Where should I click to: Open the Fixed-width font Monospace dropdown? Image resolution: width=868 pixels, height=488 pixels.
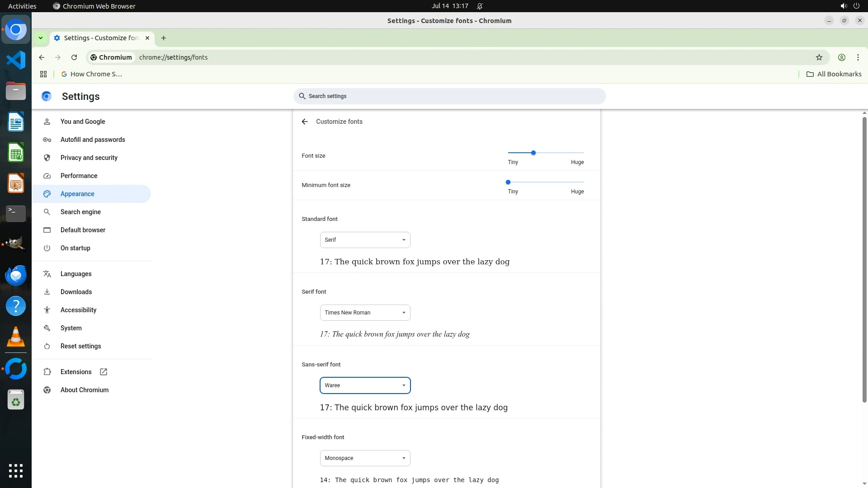pos(365,458)
